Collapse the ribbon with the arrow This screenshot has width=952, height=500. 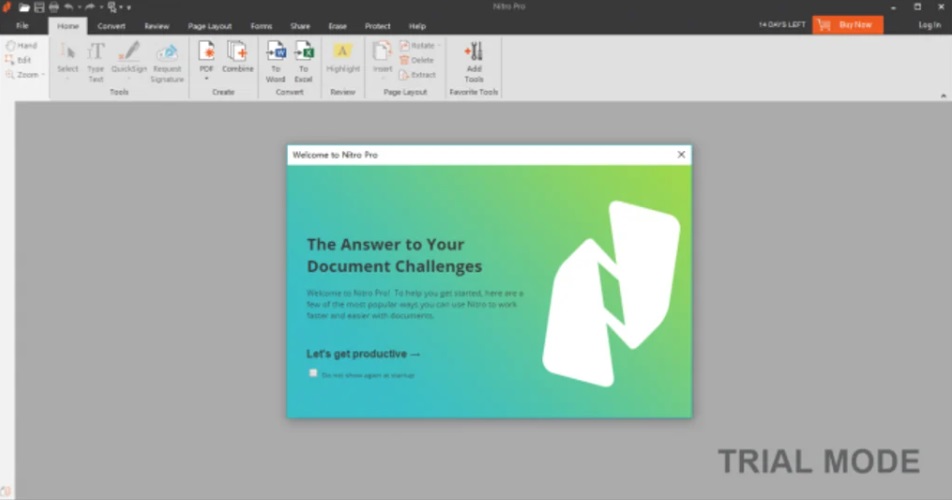coord(943,96)
